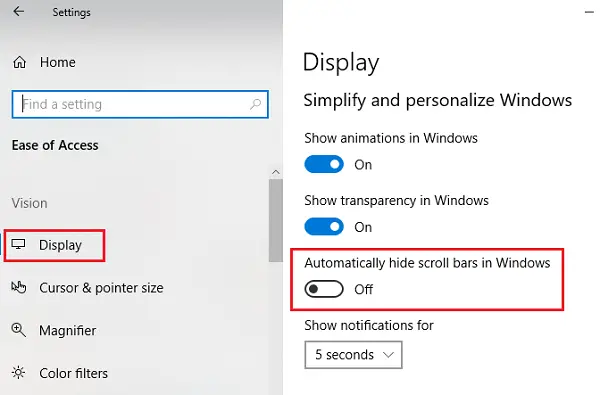The width and height of the screenshot is (600, 395).
Task: Enable Automatically hide scroll bars toggle
Action: coord(324,289)
